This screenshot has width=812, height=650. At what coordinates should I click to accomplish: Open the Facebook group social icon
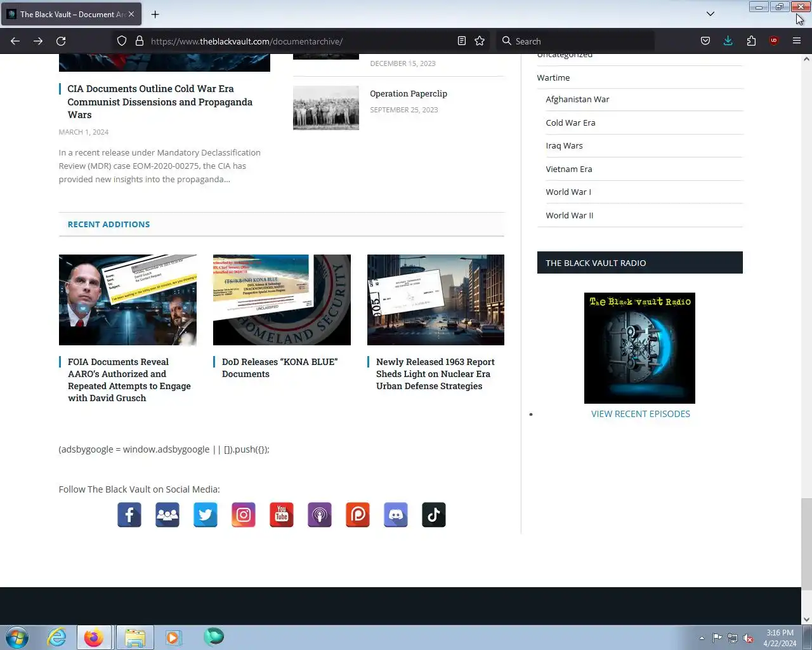167,515
